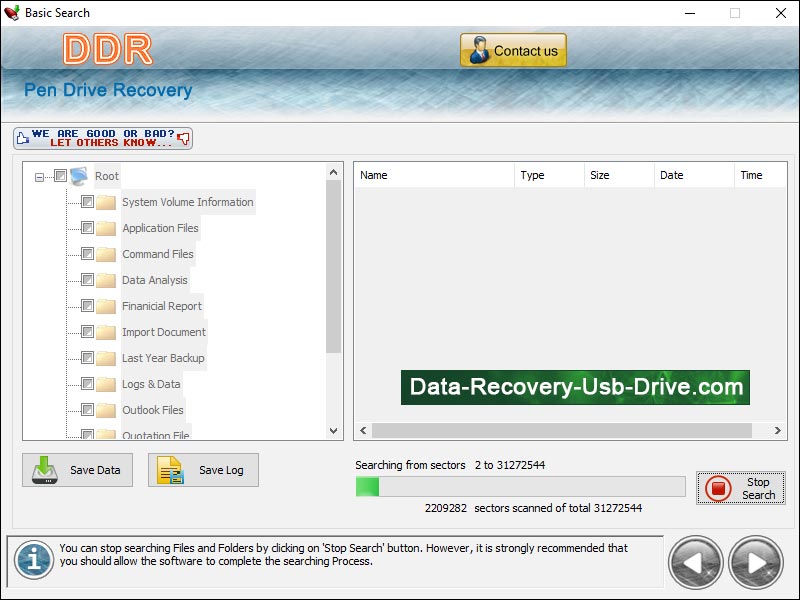
Task: Toggle Data Analysis checkbox
Action: 87,280
